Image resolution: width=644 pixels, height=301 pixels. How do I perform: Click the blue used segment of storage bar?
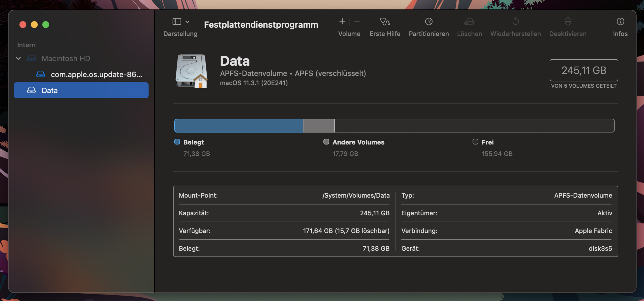point(239,126)
